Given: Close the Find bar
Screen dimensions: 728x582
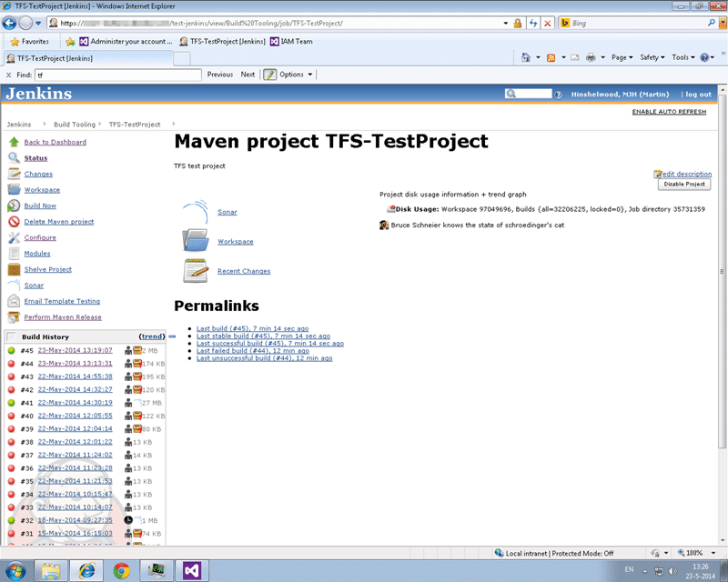Looking at the screenshot, I should click(8, 75).
